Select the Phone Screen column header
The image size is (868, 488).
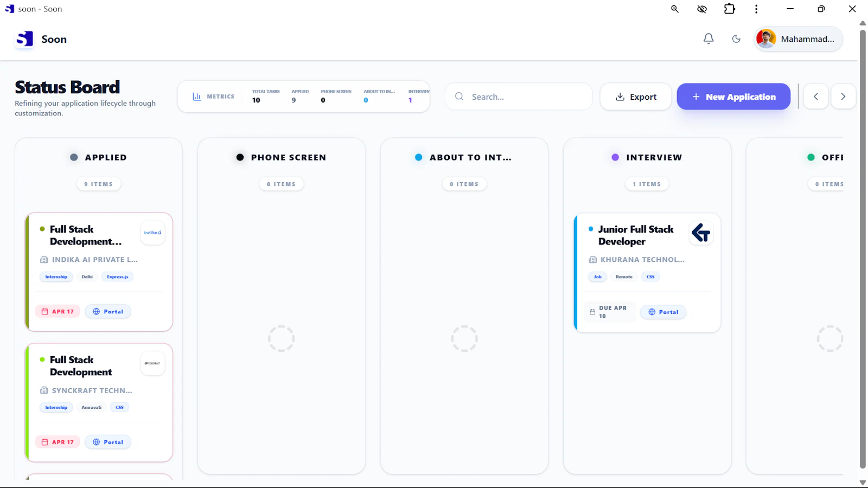(x=282, y=157)
